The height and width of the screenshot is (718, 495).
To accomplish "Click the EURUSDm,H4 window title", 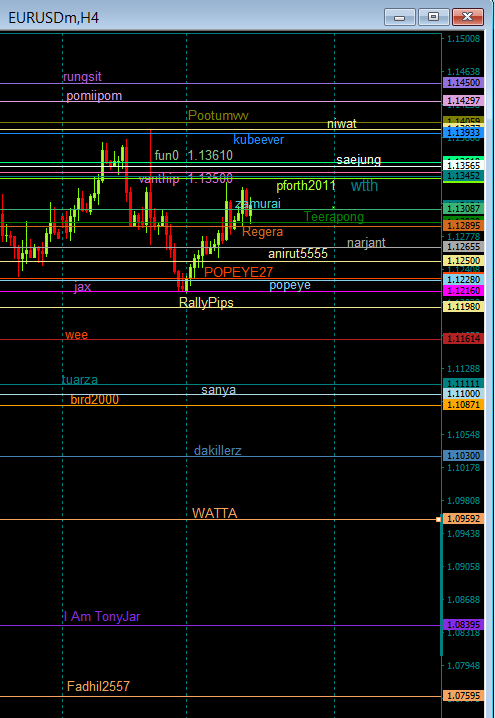I will pos(54,18).
